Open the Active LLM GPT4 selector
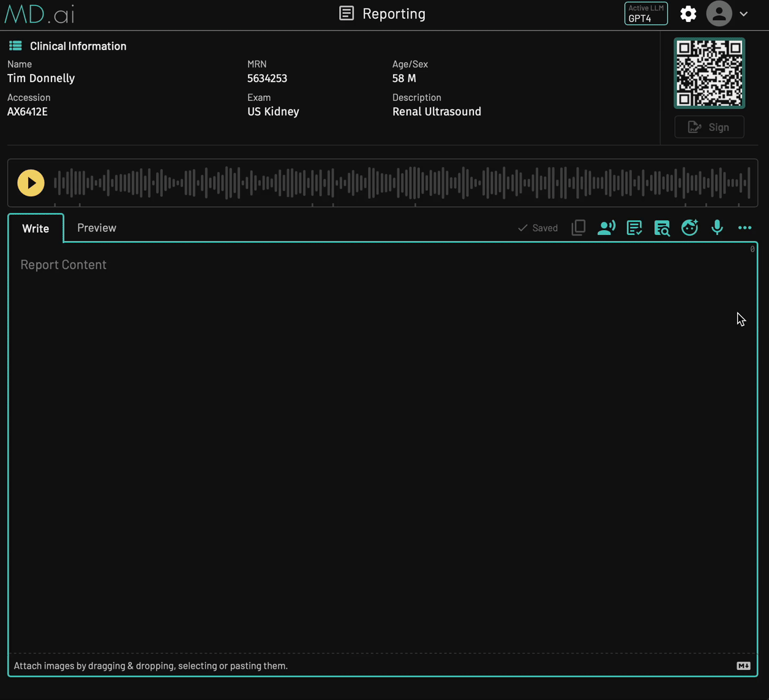The width and height of the screenshot is (769, 700). [x=646, y=13]
